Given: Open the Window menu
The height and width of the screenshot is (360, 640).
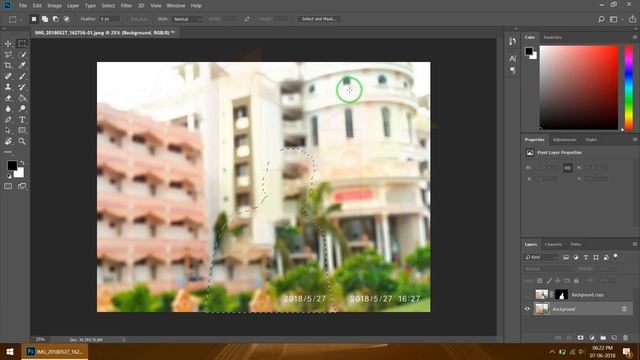Looking at the screenshot, I should point(176,6).
